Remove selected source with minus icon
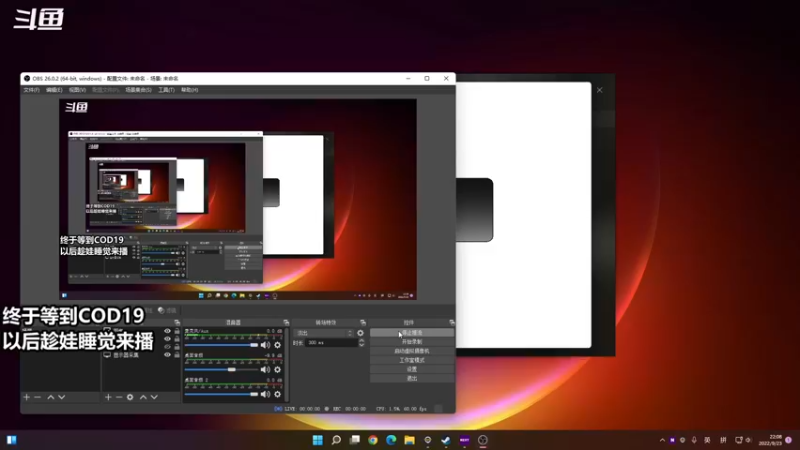The width and height of the screenshot is (800, 450). tap(119, 397)
